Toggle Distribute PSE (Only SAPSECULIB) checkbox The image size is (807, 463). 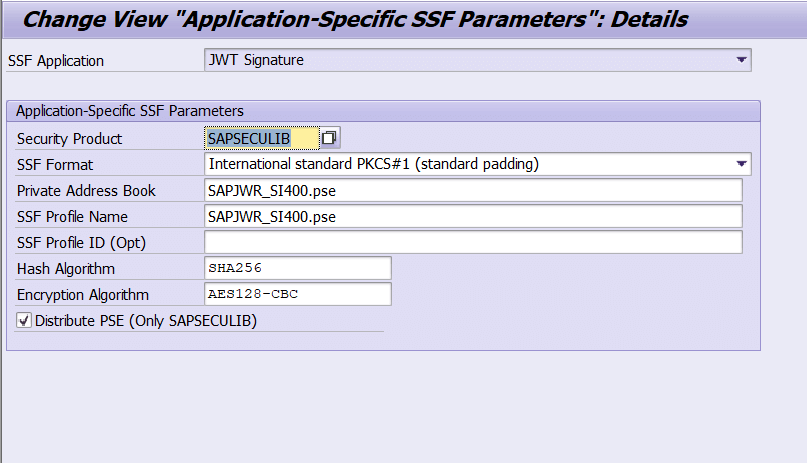24,320
